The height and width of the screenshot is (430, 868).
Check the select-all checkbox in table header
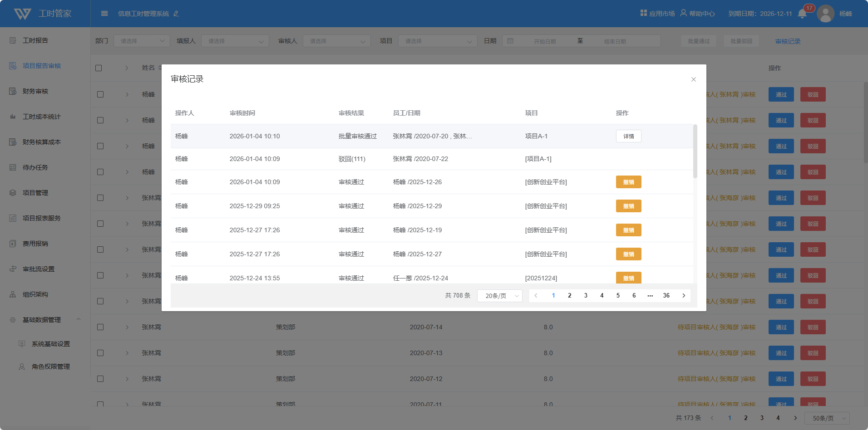[x=99, y=68]
